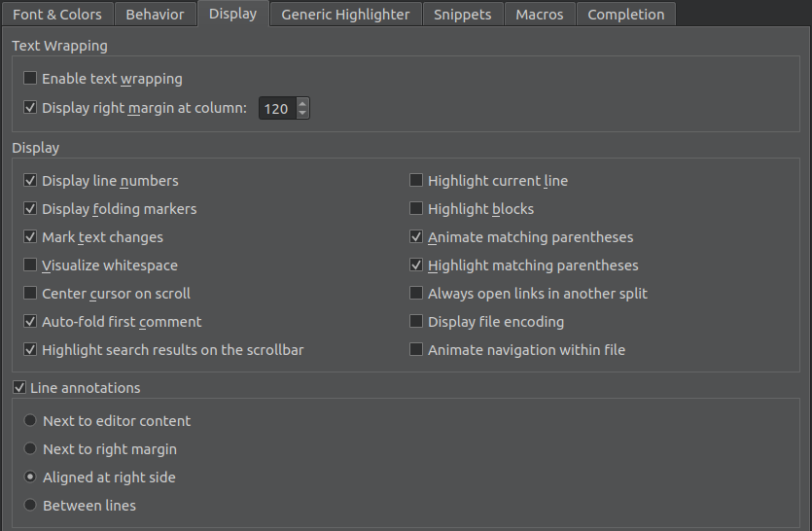Select Next to right margin option
812x531 pixels.
(31, 449)
